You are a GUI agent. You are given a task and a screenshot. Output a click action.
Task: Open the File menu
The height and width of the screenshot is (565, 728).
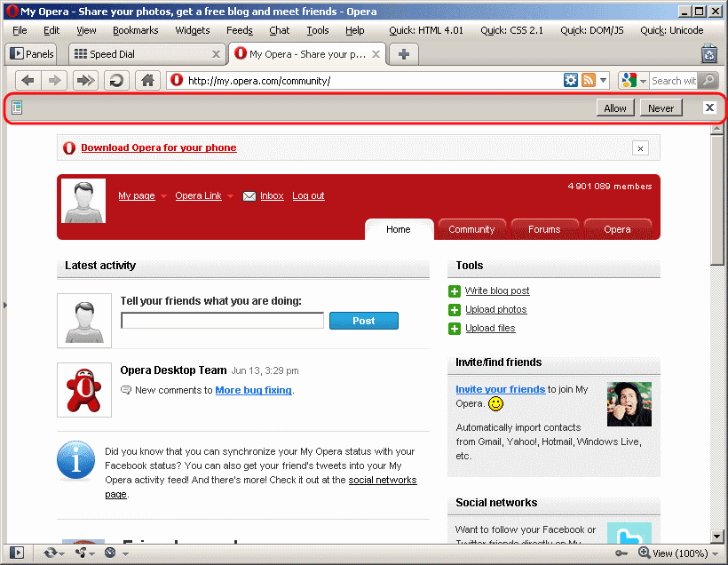[20, 30]
